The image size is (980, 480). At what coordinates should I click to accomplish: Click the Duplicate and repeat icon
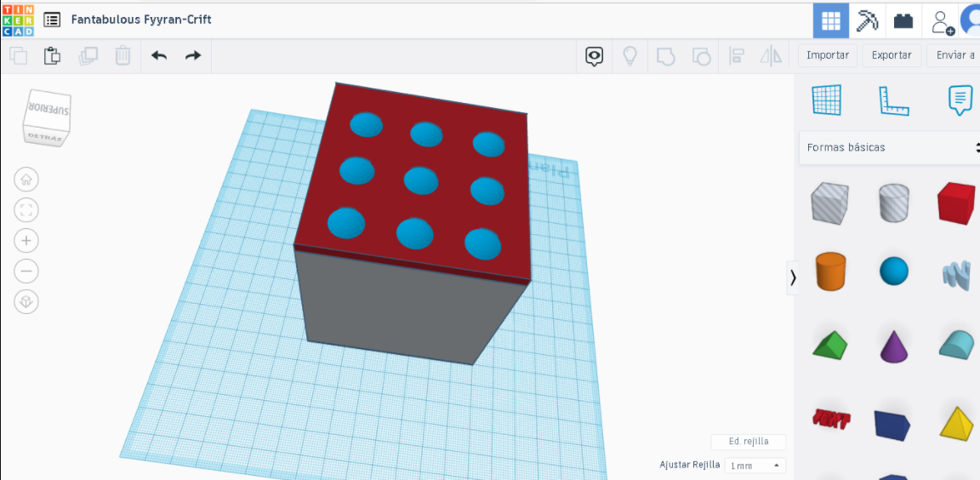pos(88,55)
